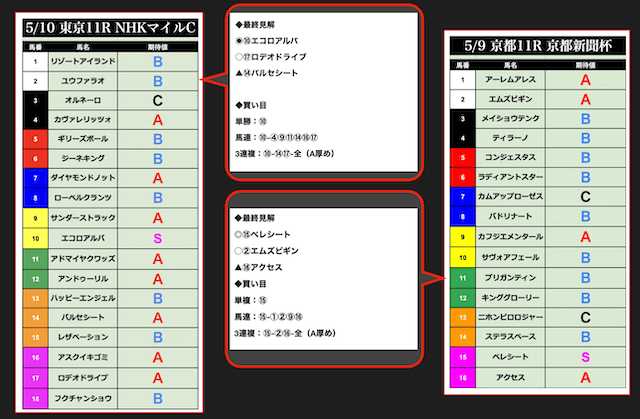Click the '馬連：⑮-①②⑨⑯' bet line
This screenshot has width=640, height=419.
[269, 317]
